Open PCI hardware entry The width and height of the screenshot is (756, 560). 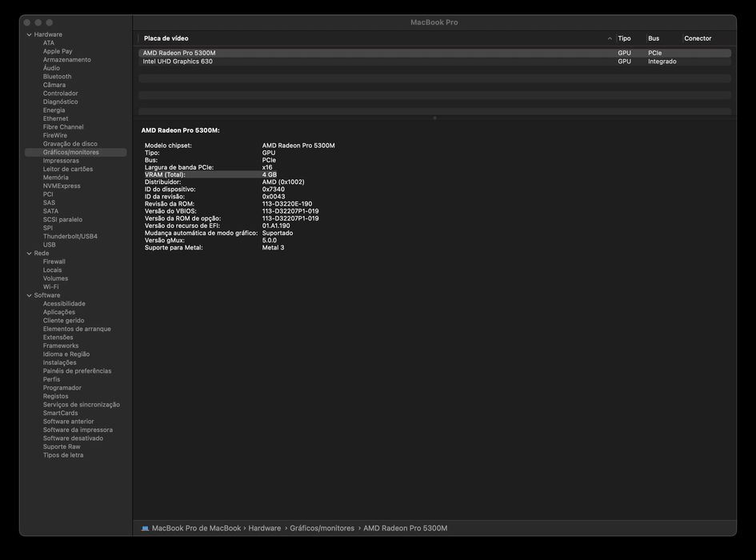[48, 194]
